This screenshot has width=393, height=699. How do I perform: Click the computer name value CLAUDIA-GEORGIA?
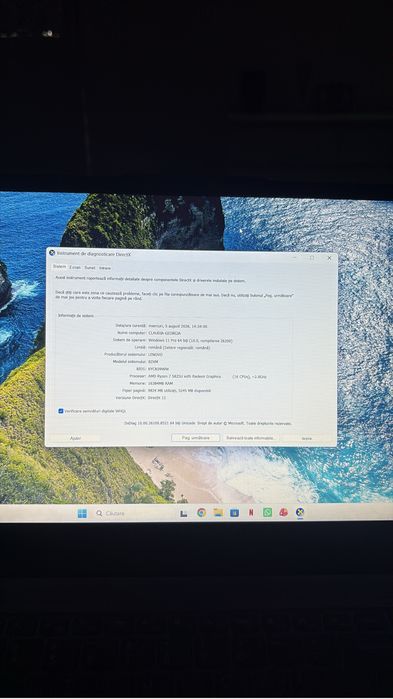pyautogui.click(x=164, y=333)
